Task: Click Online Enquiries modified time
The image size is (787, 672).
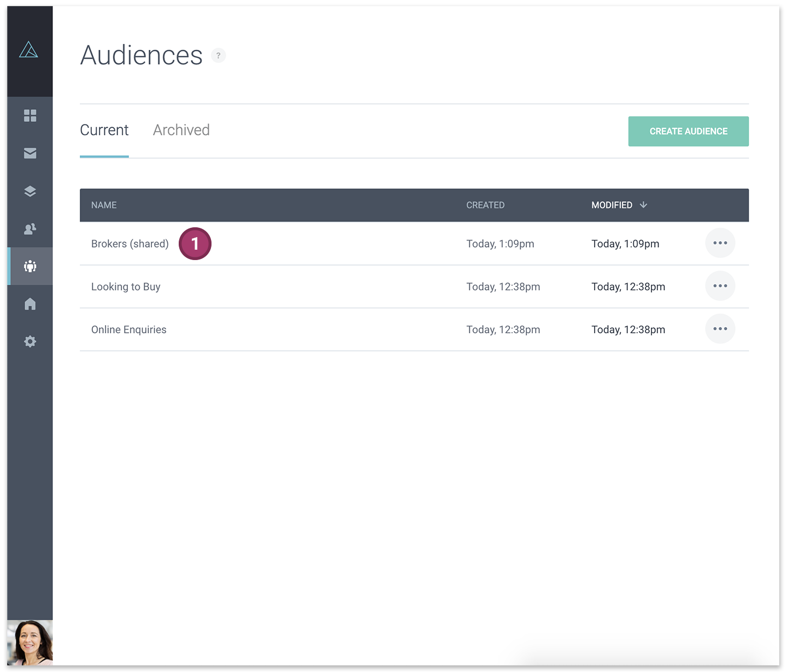Action: tap(628, 329)
